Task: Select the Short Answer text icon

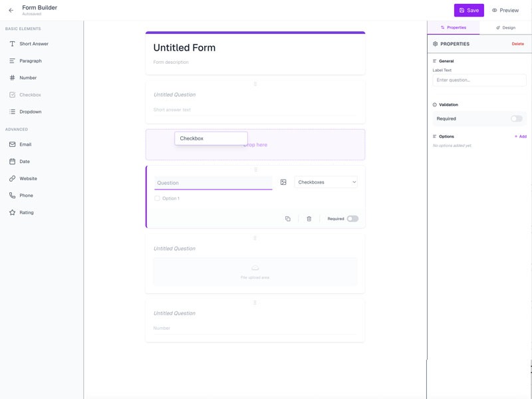Action: pos(12,44)
